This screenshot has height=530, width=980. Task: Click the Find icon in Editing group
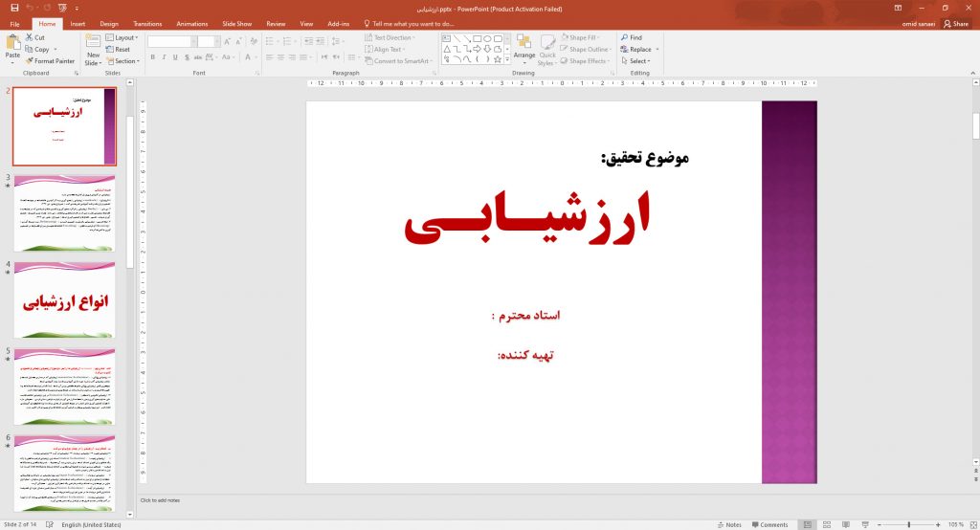[632, 37]
